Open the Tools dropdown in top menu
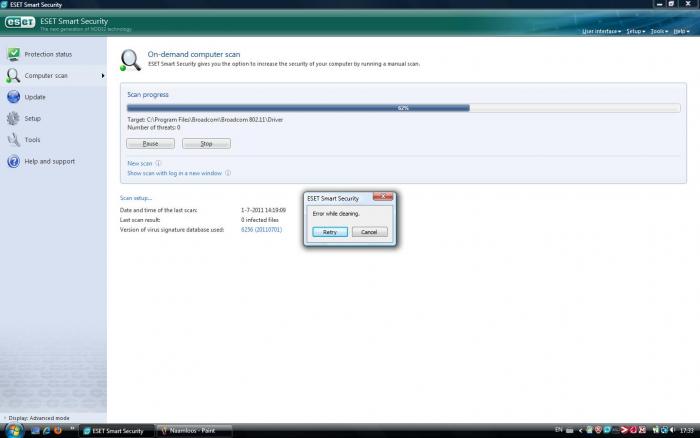The width and height of the screenshot is (700, 438). coord(659,31)
